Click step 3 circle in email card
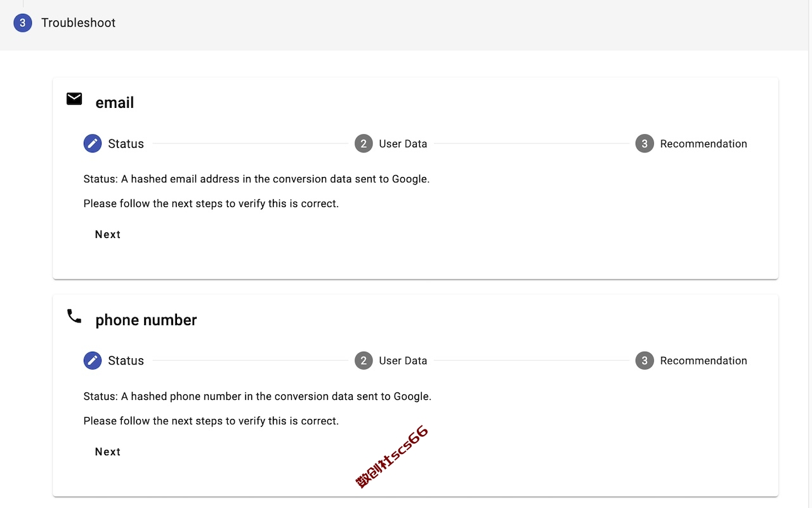 (645, 144)
